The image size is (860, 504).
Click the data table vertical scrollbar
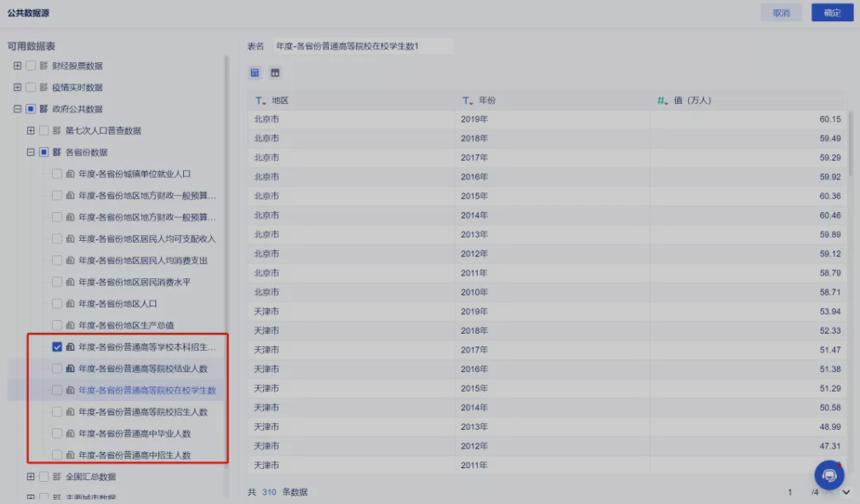850,144
